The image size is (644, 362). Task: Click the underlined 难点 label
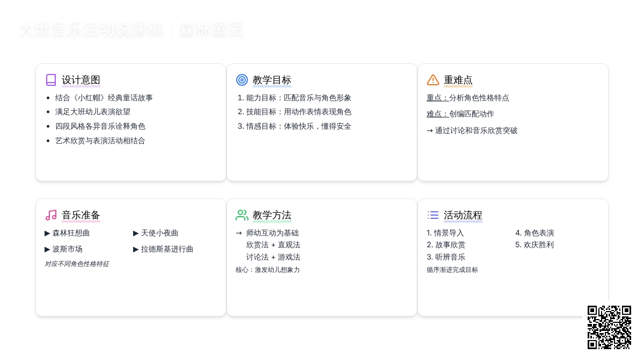tap(437, 114)
